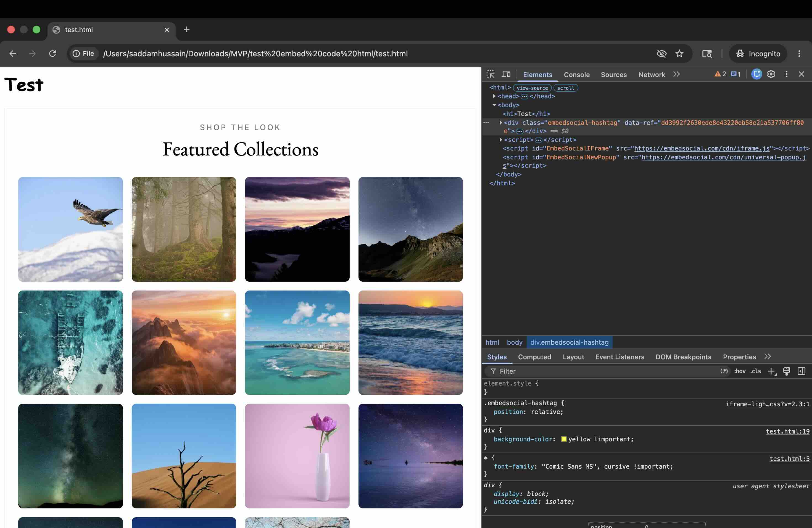Open a new browser tab with plus

tap(187, 29)
